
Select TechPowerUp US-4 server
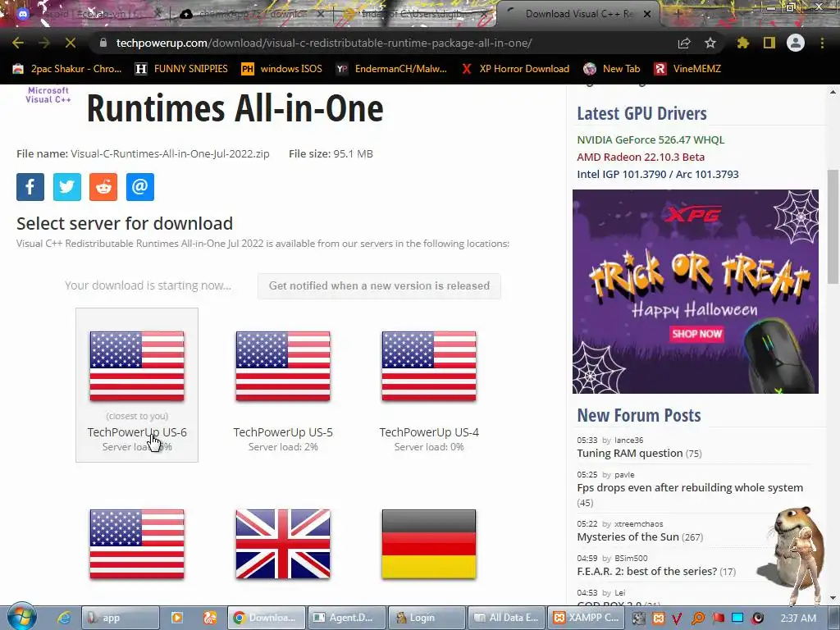(428, 385)
